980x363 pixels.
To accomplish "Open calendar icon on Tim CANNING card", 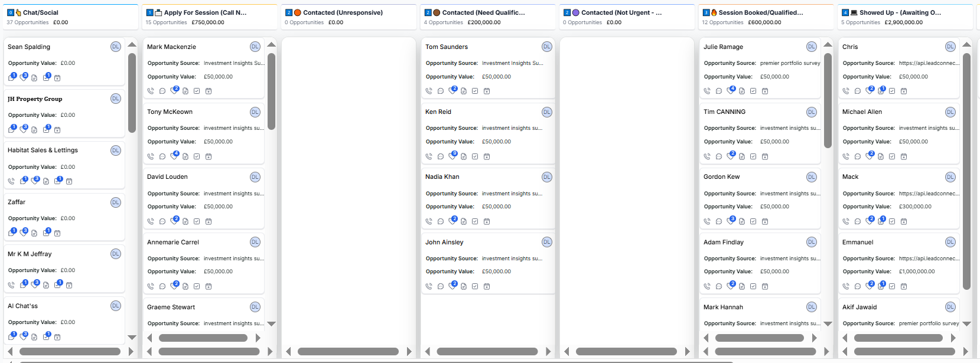I will [765, 156].
